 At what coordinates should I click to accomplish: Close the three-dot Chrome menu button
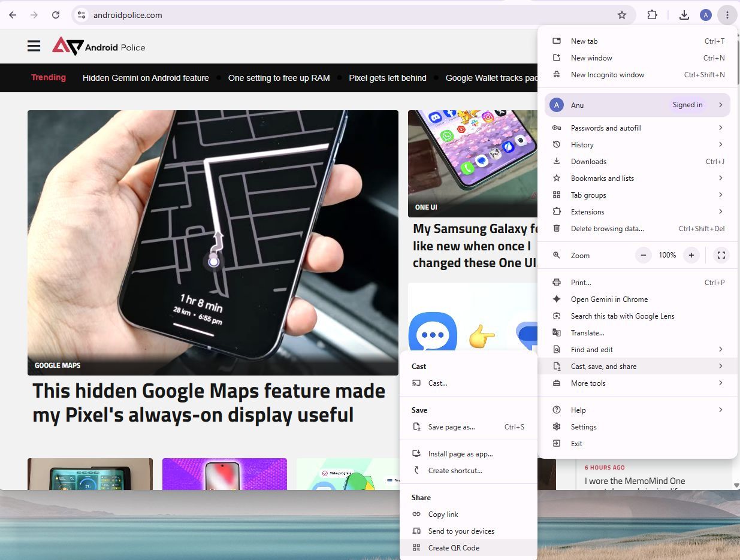[x=727, y=15]
